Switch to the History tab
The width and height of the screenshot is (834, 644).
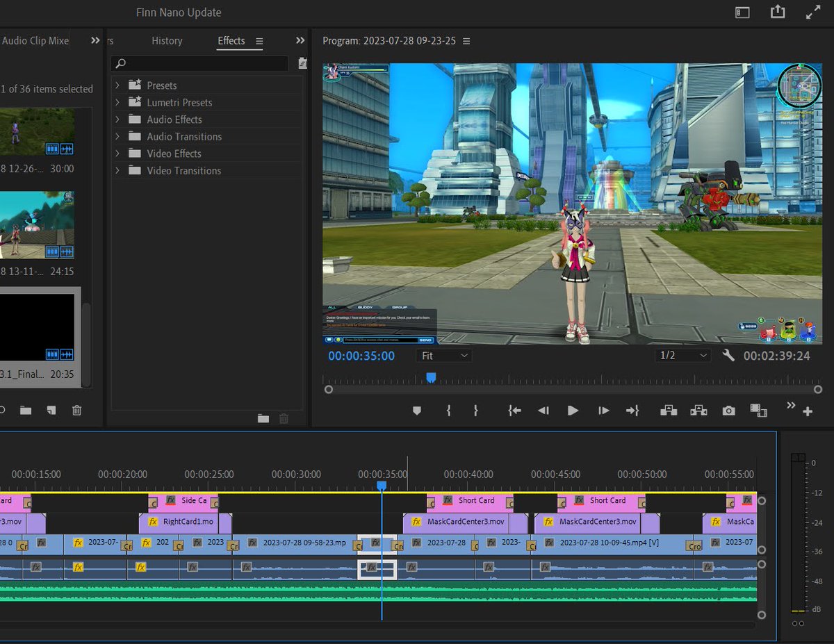tap(167, 40)
